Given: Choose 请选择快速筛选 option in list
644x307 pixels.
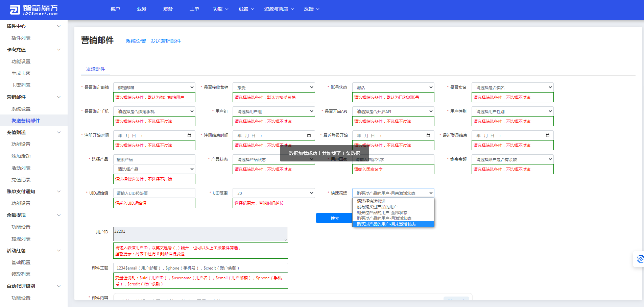Looking at the screenshot, I should tap(393, 201).
